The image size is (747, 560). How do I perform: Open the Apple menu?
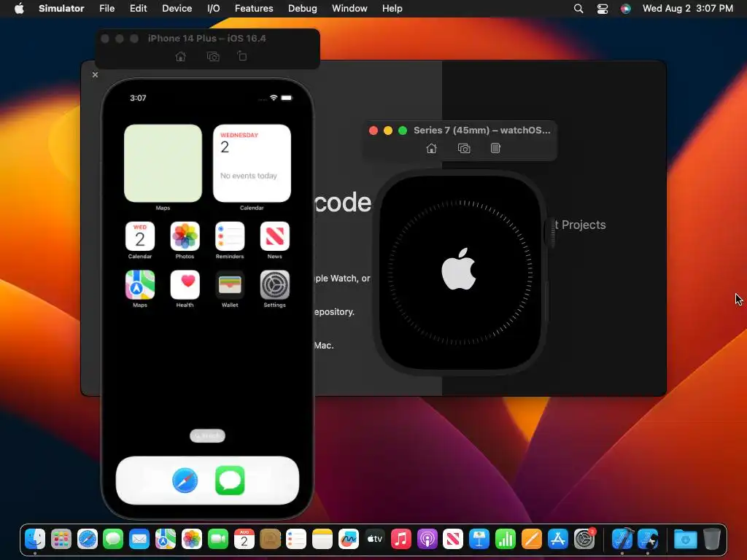click(19, 9)
